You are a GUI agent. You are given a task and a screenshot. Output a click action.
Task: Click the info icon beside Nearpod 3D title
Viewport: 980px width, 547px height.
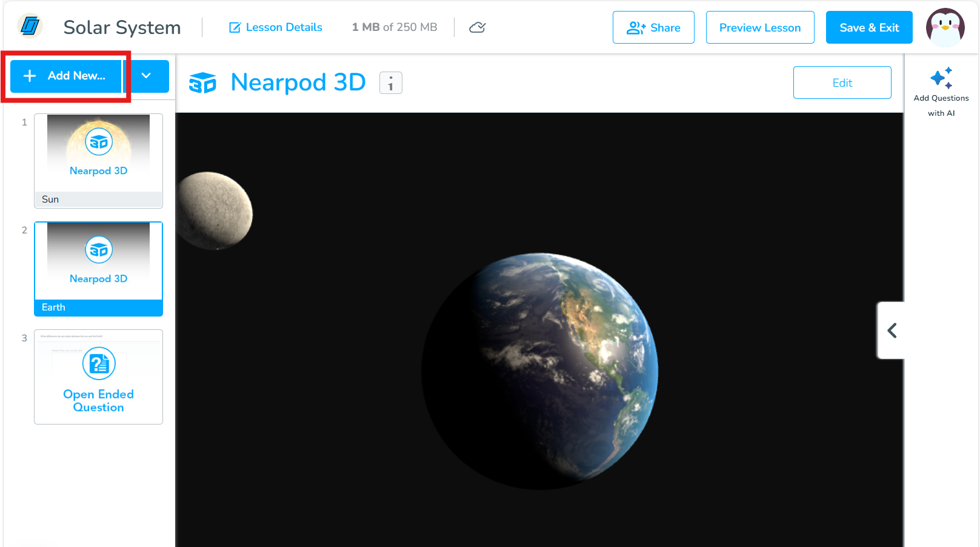tap(390, 83)
